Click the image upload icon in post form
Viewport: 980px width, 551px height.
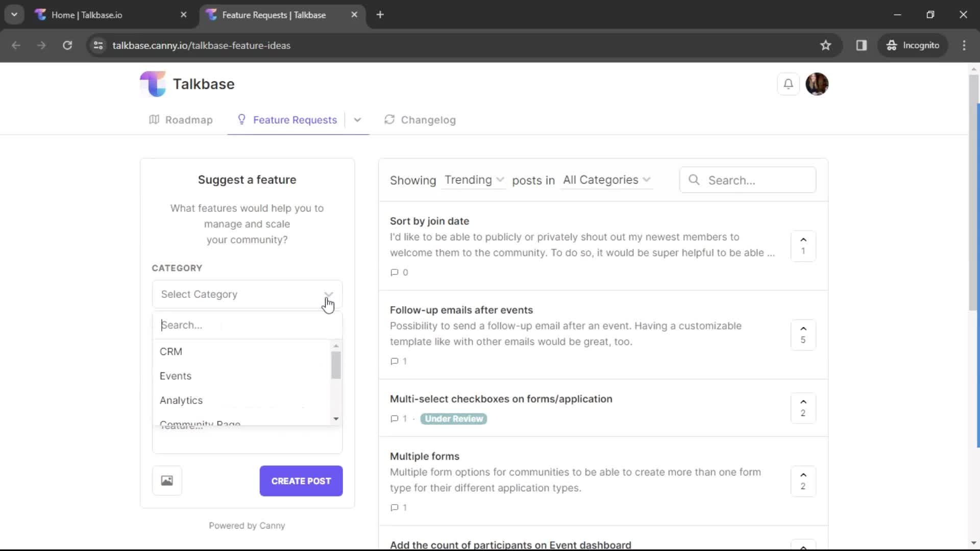click(x=167, y=481)
